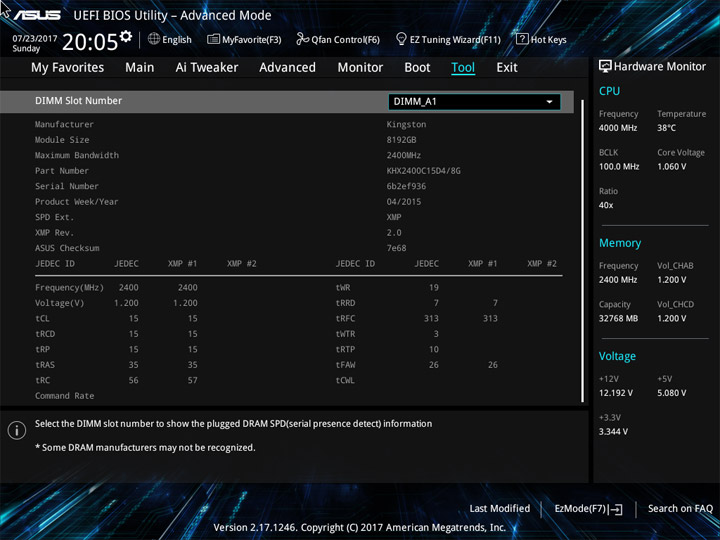Click the MyFavorite list icon
The image size is (720, 540).
[x=213, y=39]
